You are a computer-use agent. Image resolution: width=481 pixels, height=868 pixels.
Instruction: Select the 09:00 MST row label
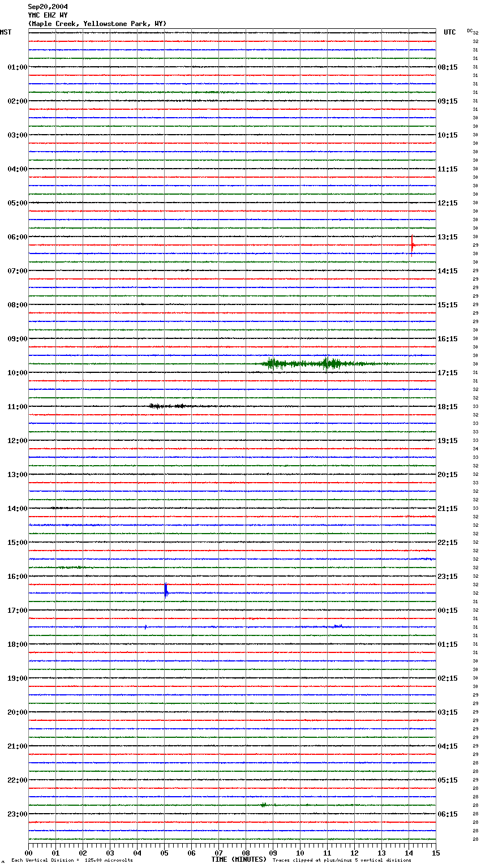[17, 339]
